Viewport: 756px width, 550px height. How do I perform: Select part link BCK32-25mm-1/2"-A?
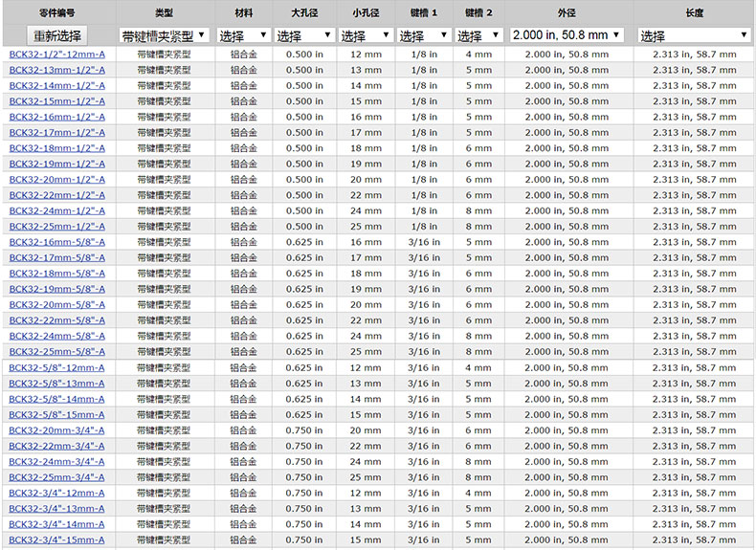coord(57,227)
